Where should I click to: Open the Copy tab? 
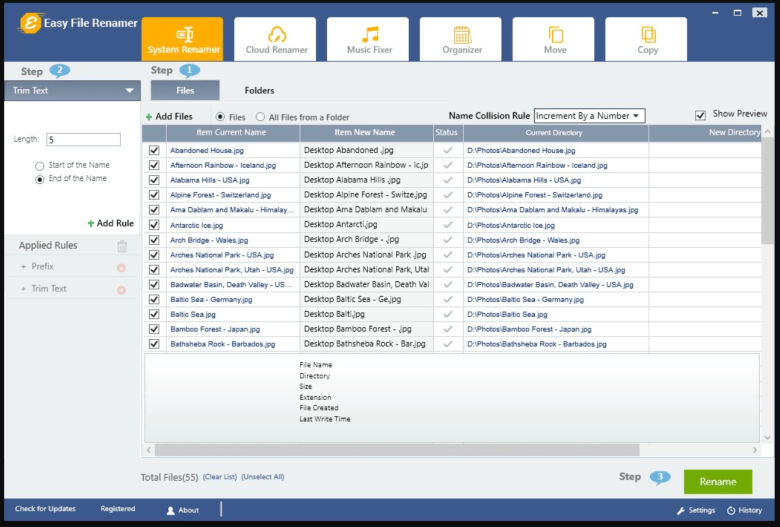pyautogui.click(x=646, y=39)
